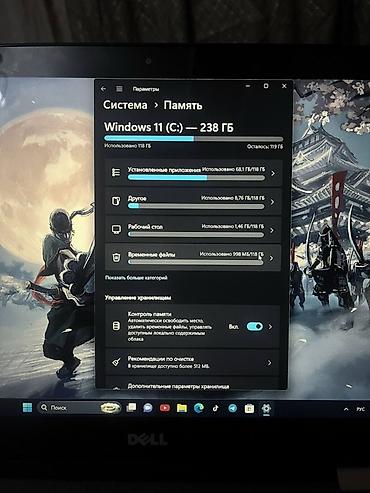This screenshot has height=493, width=370.
Task: Click the Память breadcrumb heading
Action: [x=183, y=105]
